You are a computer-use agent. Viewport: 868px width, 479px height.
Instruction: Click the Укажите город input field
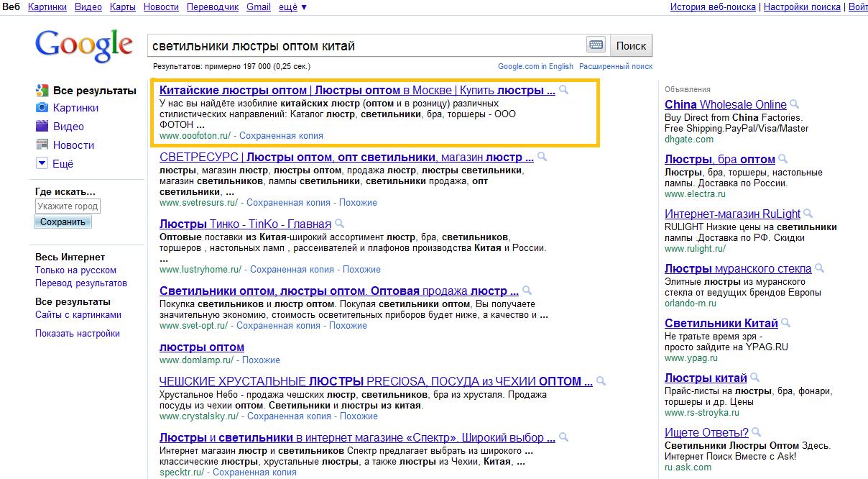click(x=68, y=206)
